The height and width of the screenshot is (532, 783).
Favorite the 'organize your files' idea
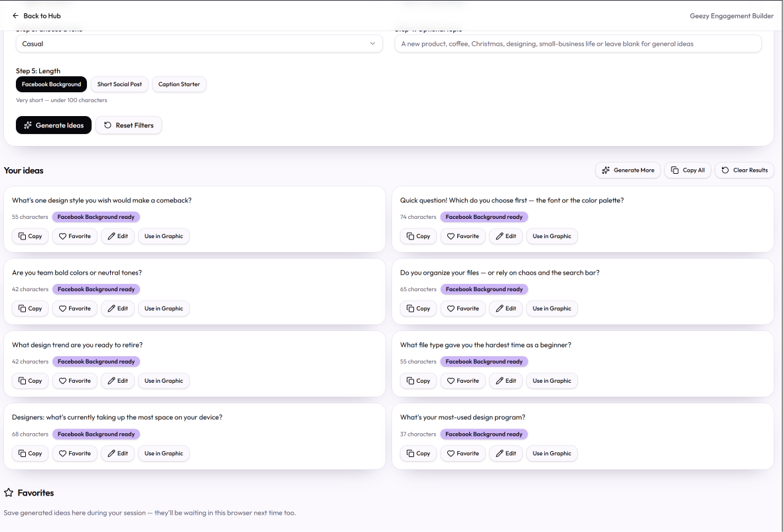pyautogui.click(x=463, y=308)
